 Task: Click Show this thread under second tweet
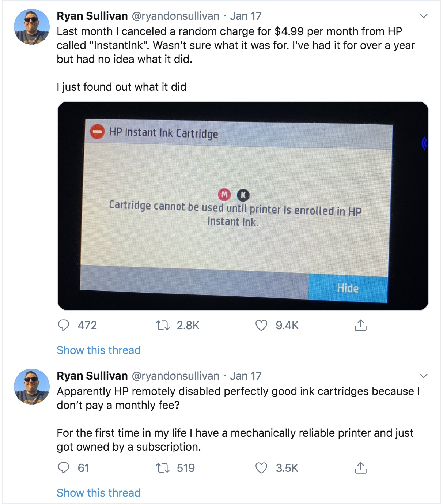[x=99, y=493]
